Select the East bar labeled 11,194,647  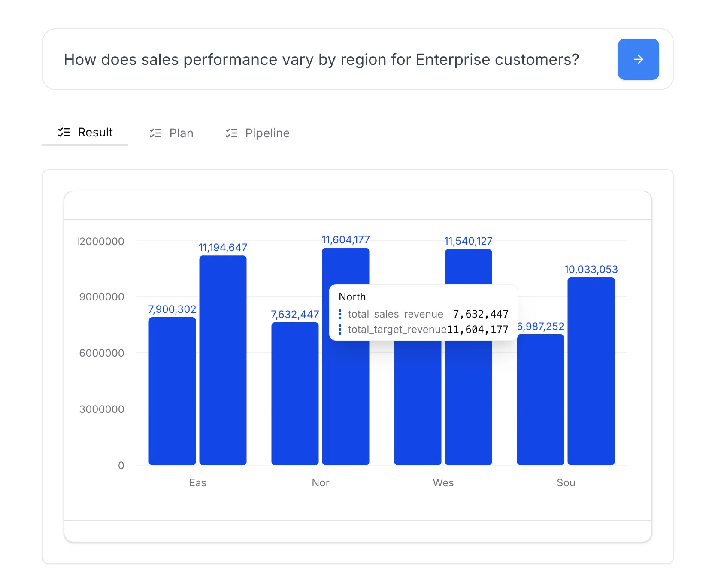click(223, 361)
